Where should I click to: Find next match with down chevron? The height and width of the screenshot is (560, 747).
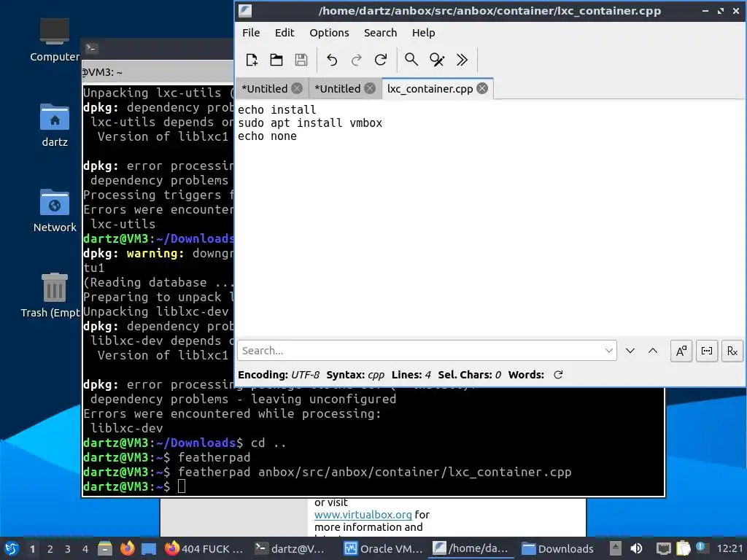(630, 351)
